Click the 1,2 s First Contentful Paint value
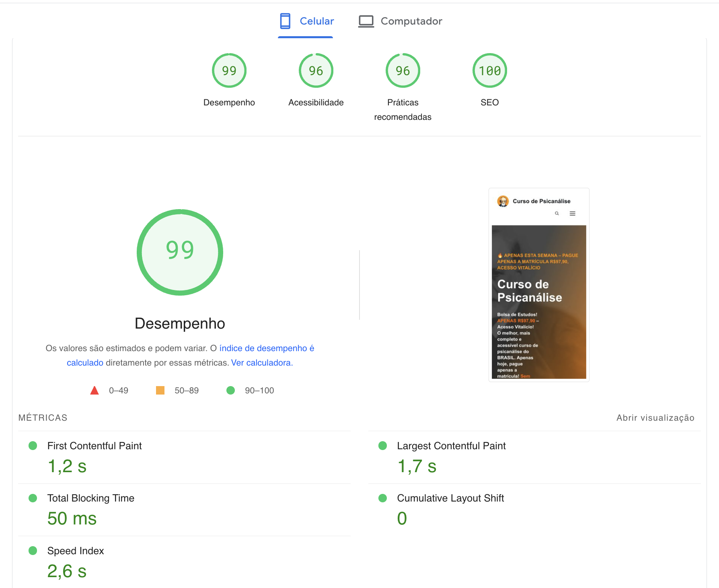The width and height of the screenshot is (719, 588). point(67,467)
